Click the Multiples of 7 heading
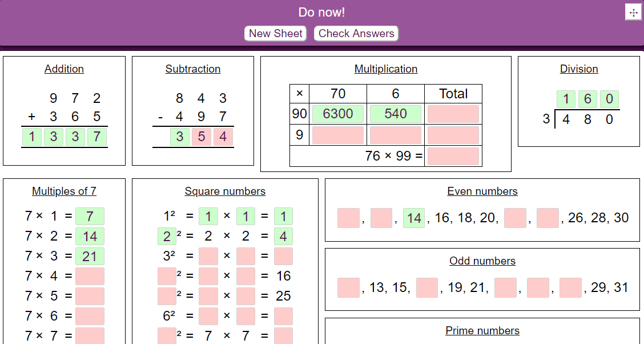Screen dimensions: 644x344 coord(64,191)
